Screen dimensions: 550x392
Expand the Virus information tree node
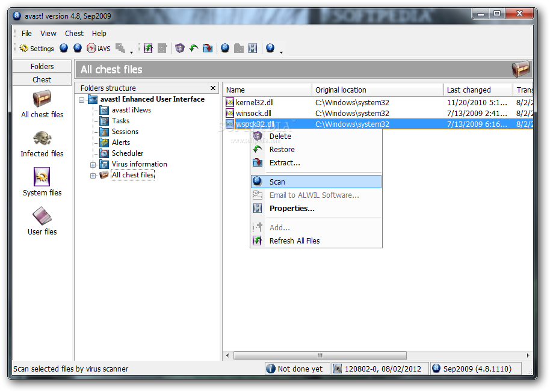pos(93,165)
